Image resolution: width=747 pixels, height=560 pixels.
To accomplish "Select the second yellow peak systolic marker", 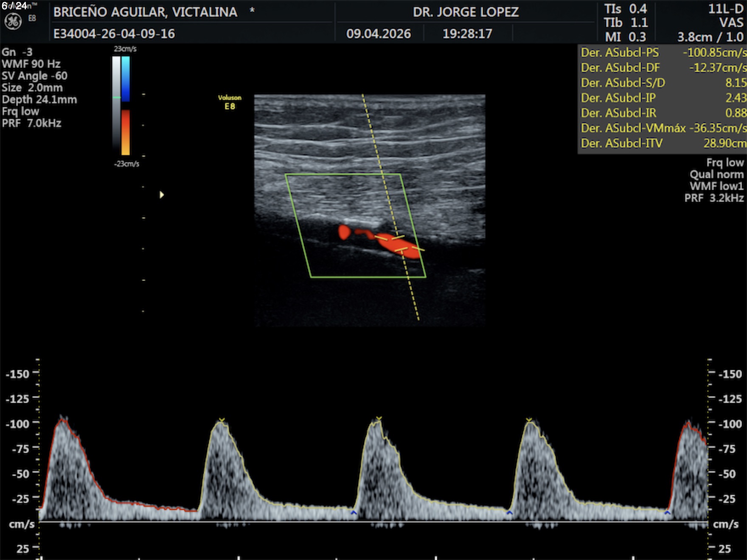I will (x=379, y=419).
